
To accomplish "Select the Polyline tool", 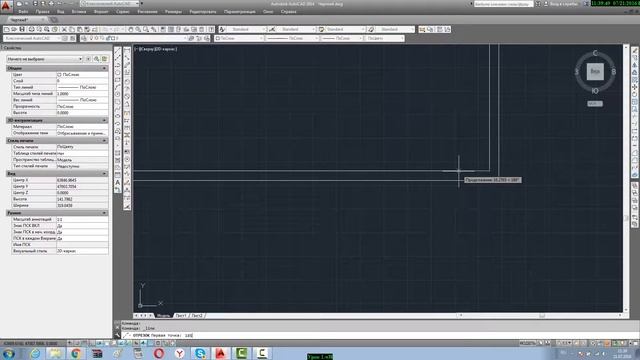I will (x=118, y=65).
